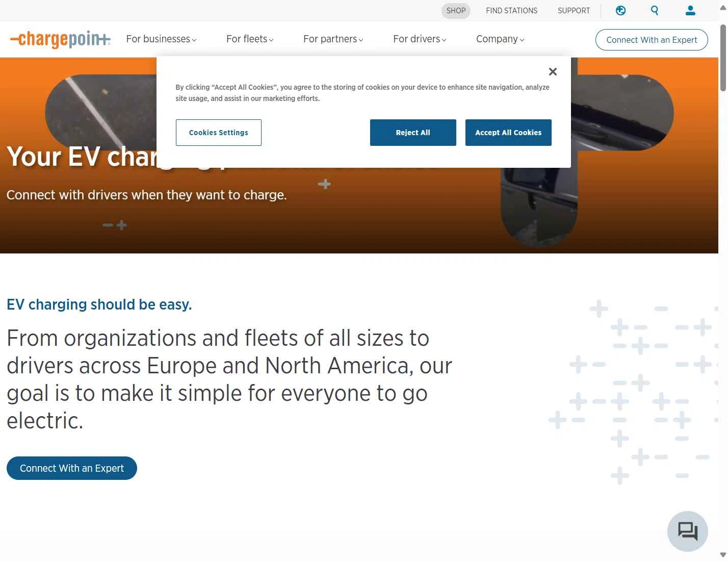Viewport: 728px width, 562px height.
Task: Click the paragraph starting "From organizations and fleets"
Action: [229, 379]
